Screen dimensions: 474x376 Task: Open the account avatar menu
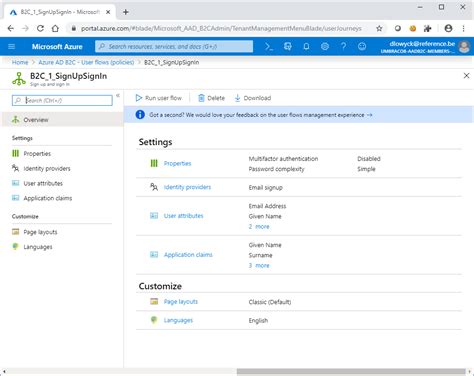(464, 47)
